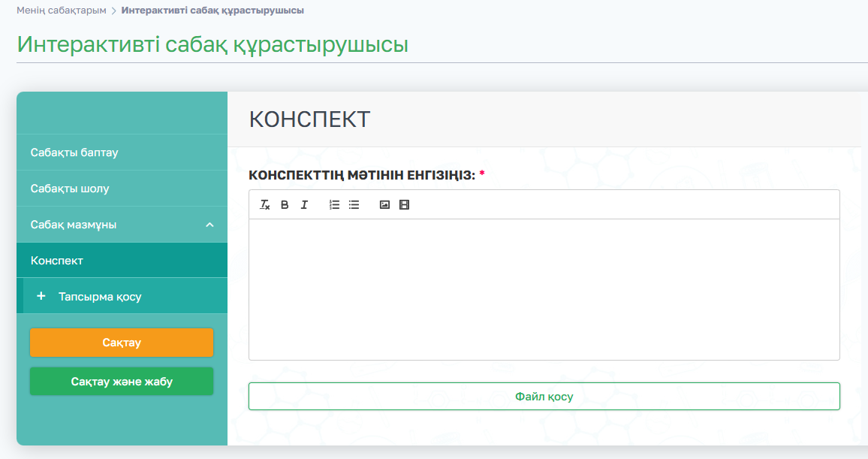Toggle bold formatting in the editor
This screenshot has width=868, height=459.
point(285,204)
